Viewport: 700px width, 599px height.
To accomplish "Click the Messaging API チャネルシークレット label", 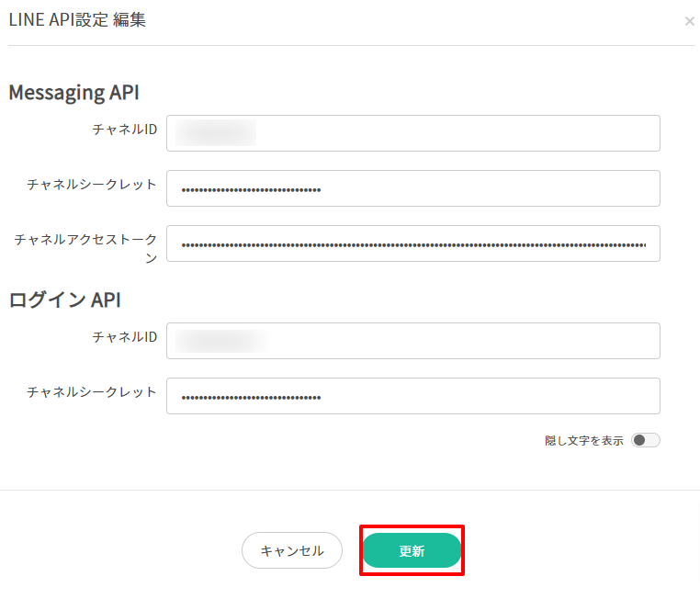I will [x=92, y=185].
